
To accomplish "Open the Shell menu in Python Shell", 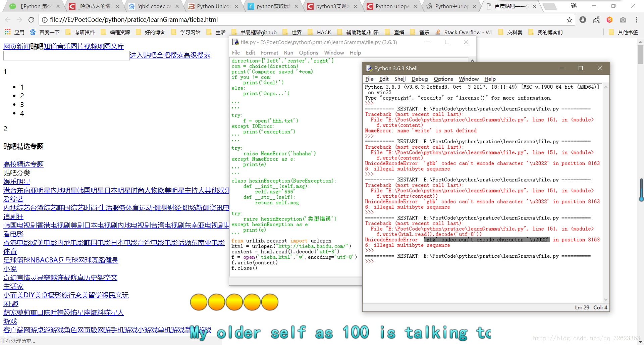I will click(400, 79).
